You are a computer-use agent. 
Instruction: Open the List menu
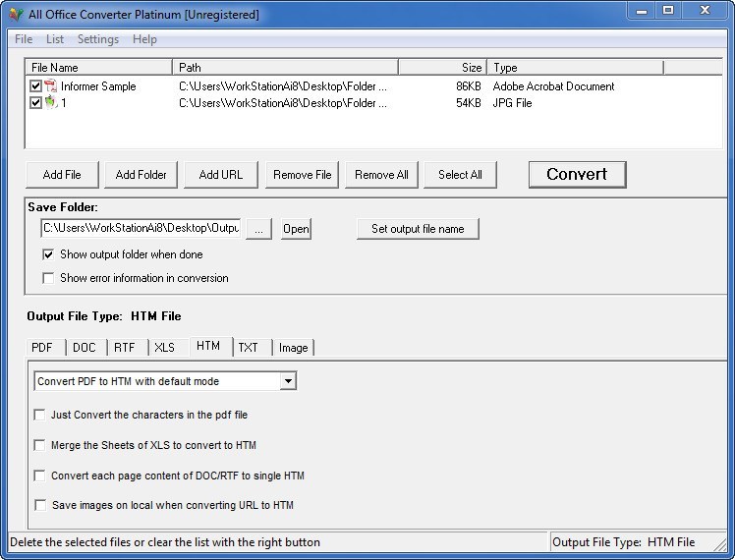tap(55, 39)
